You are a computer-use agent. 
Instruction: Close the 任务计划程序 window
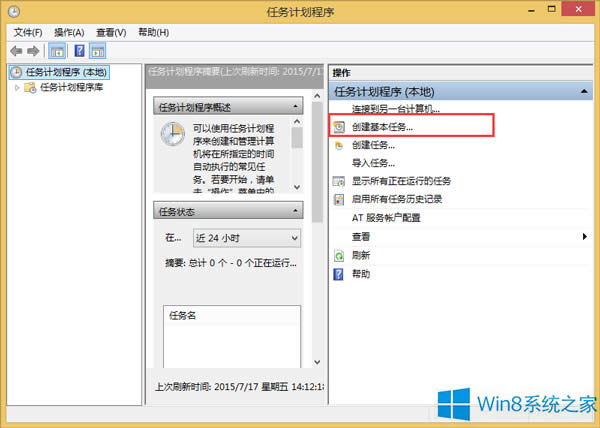(578, 9)
